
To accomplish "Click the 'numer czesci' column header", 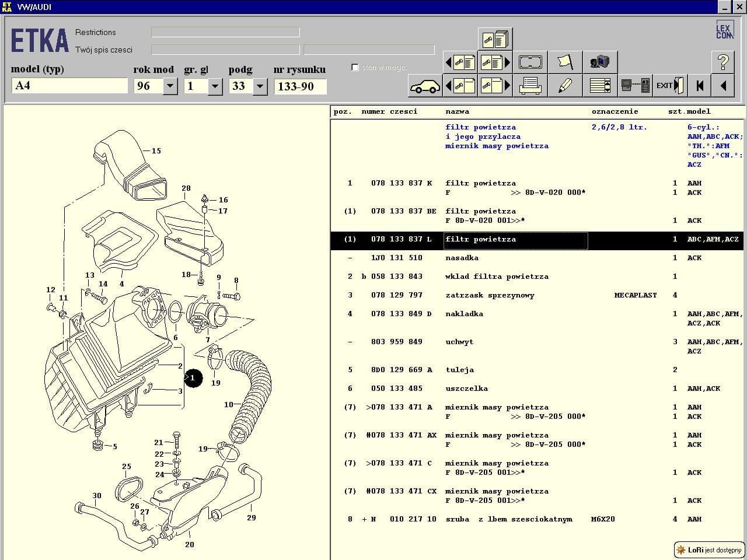I will [x=389, y=111].
